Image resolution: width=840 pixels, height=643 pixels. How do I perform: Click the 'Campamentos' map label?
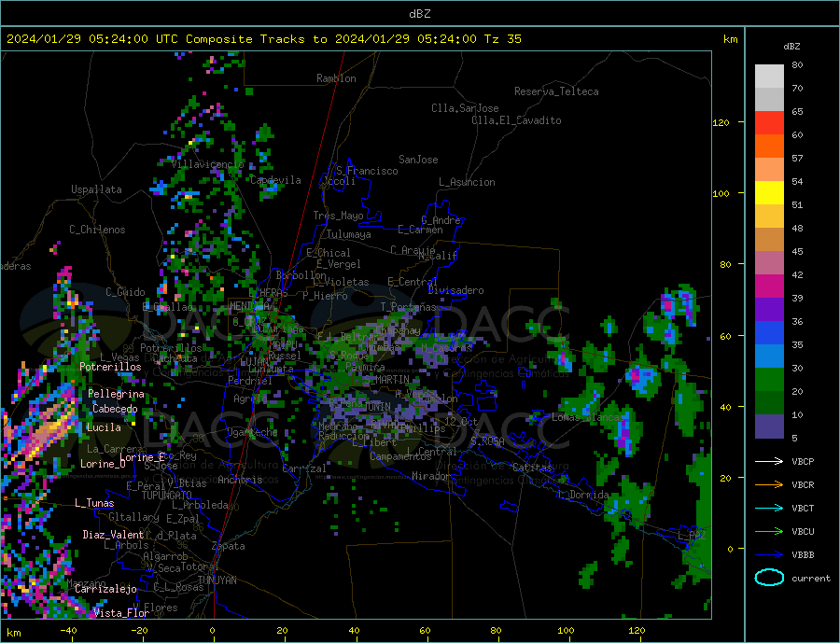tap(400, 457)
